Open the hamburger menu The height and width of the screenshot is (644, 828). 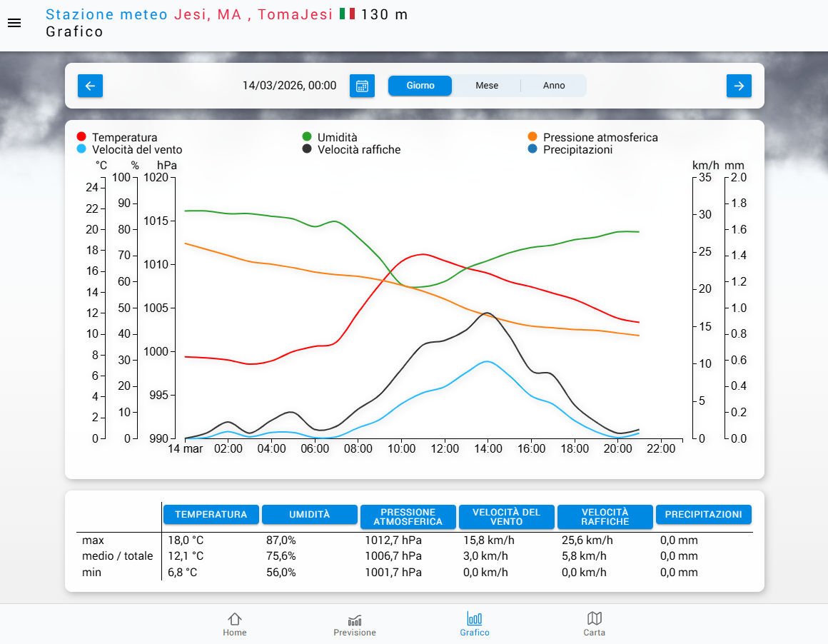pyautogui.click(x=14, y=23)
